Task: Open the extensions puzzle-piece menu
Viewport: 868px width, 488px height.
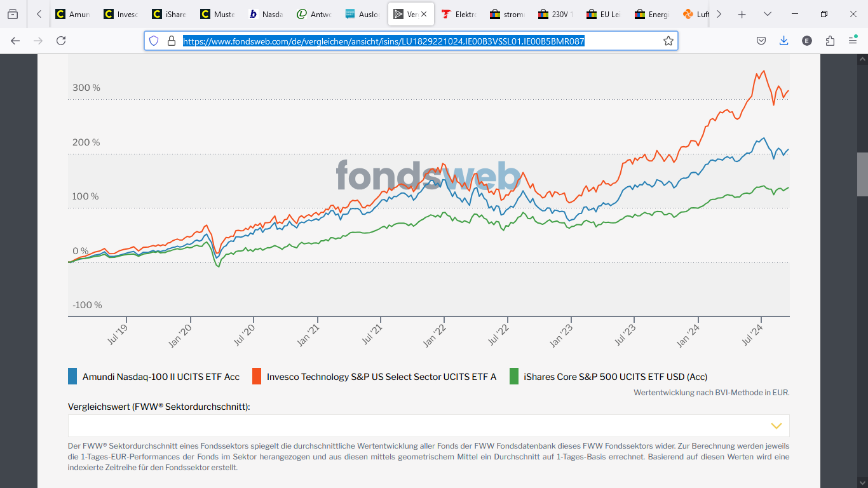Action: [x=830, y=41]
